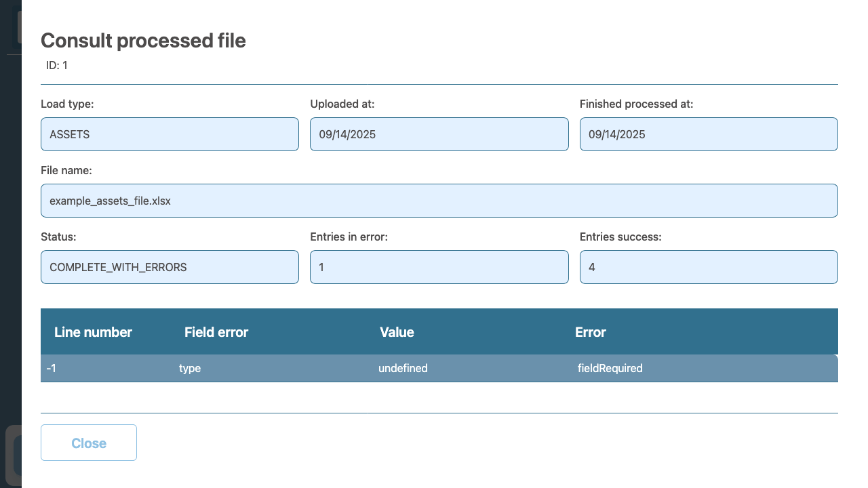Image resolution: width=868 pixels, height=488 pixels.
Task: Click the Entries success field showing 4
Action: [x=709, y=267]
